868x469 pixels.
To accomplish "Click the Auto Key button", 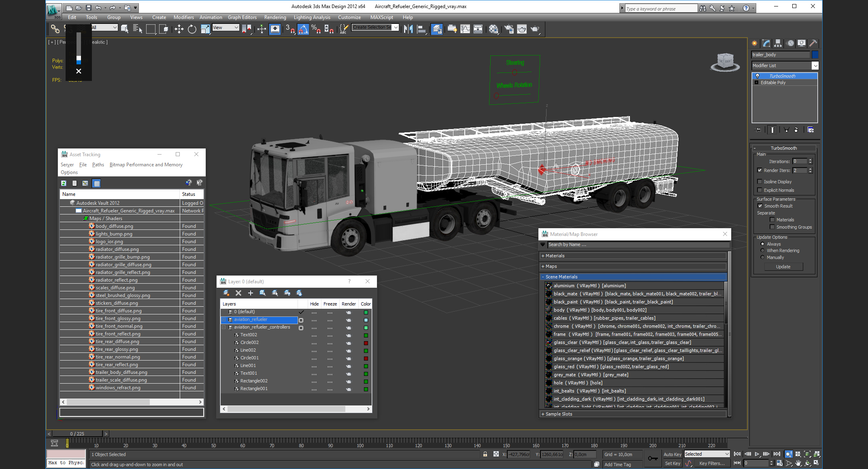I will [672, 454].
